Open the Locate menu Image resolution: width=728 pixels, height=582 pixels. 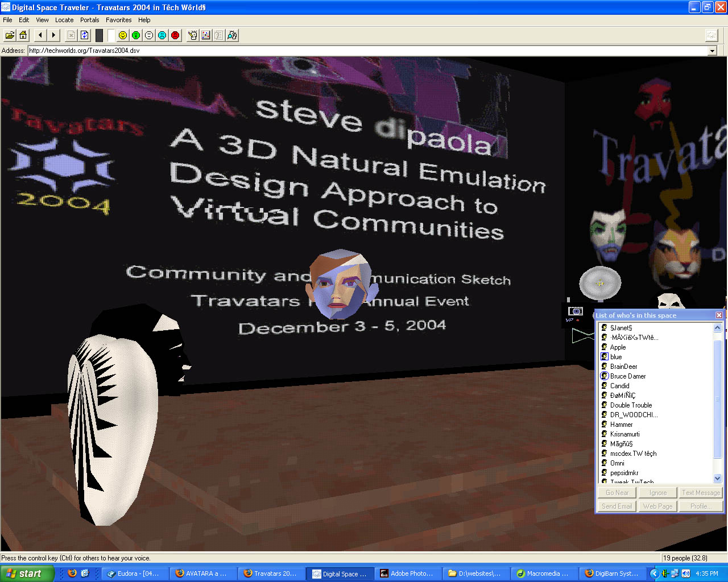pyautogui.click(x=64, y=20)
